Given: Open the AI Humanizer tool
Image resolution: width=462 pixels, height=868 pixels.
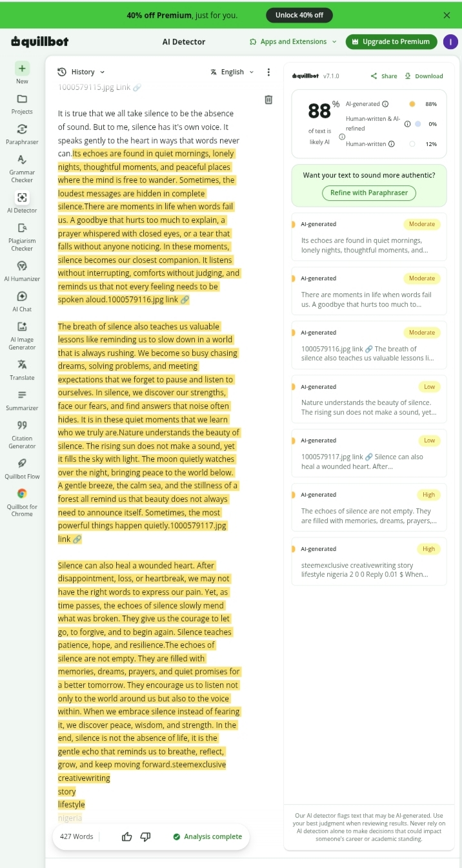Looking at the screenshot, I should click(x=22, y=271).
